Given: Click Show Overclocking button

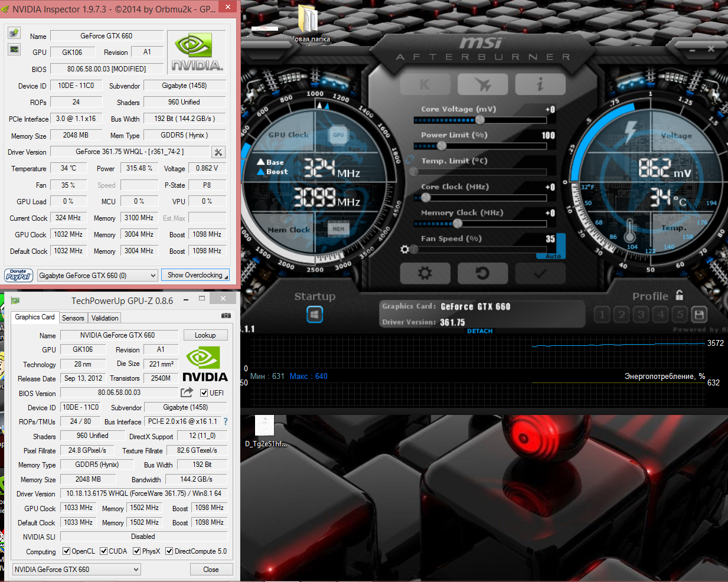Looking at the screenshot, I should (x=195, y=275).
